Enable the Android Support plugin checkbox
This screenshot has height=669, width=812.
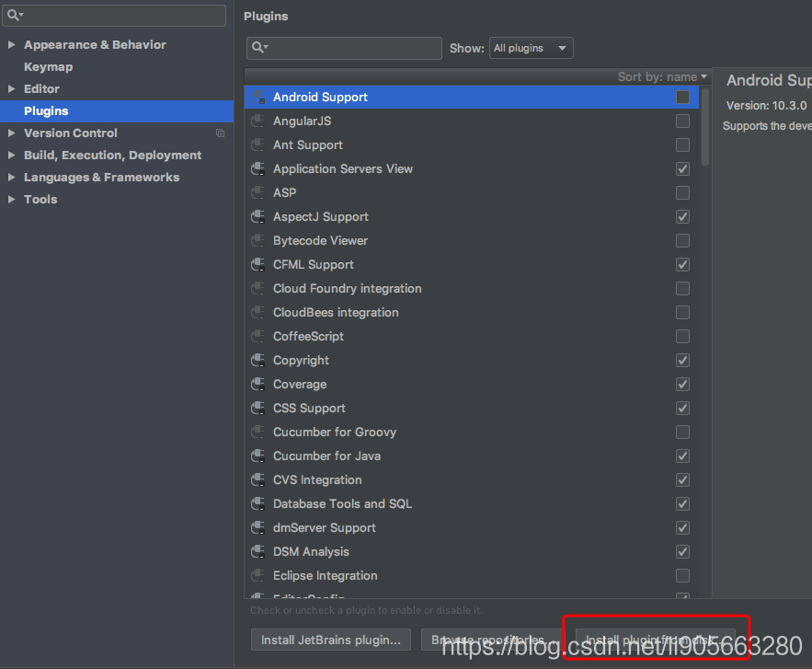[682, 97]
